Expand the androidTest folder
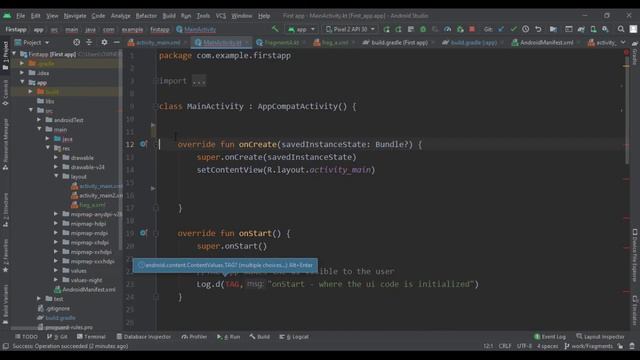 click(39, 120)
